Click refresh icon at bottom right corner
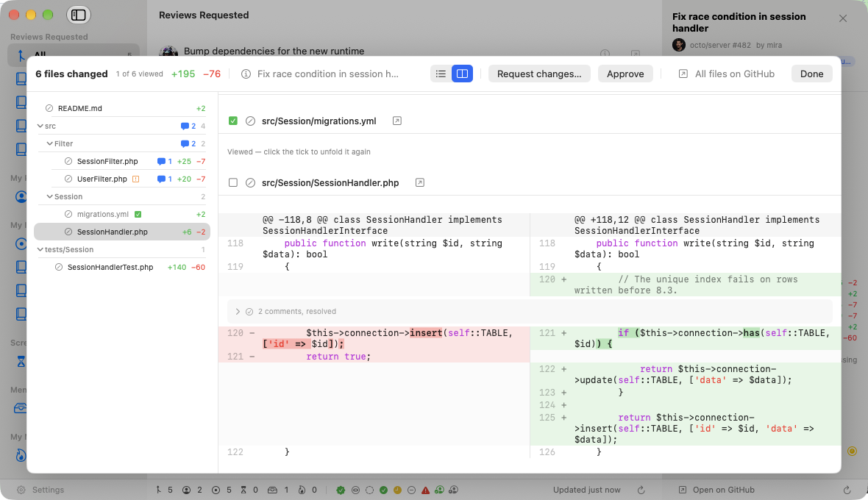The width and height of the screenshot is (868, 500). click(x=847, y=490)
